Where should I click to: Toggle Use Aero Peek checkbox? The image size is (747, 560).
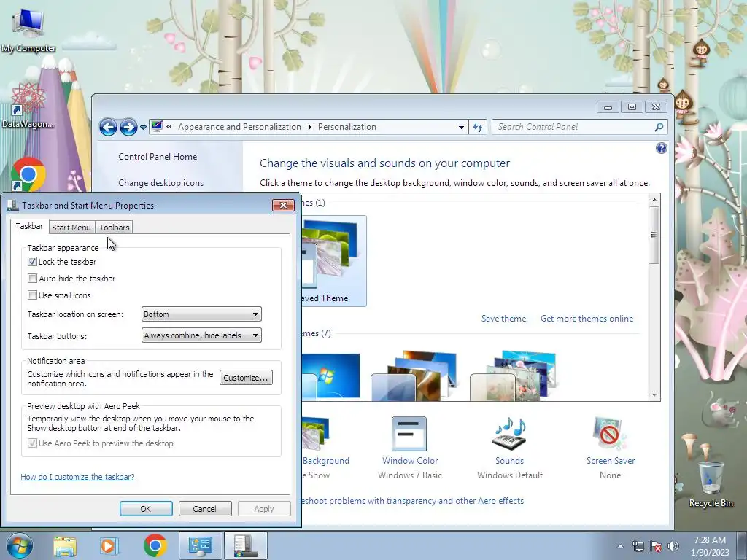coord(32,443)
